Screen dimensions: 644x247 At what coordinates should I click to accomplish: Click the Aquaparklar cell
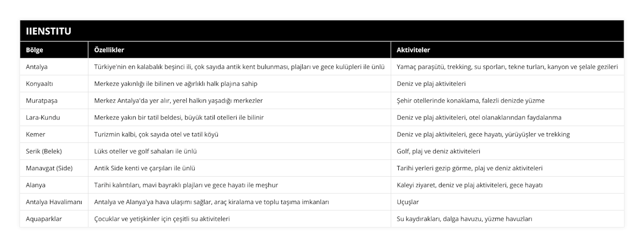(54, 219)
